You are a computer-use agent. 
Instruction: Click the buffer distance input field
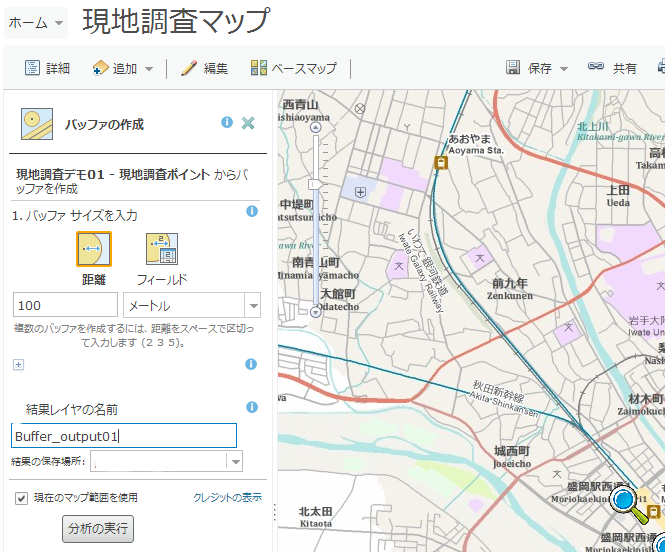click(65, 305)
